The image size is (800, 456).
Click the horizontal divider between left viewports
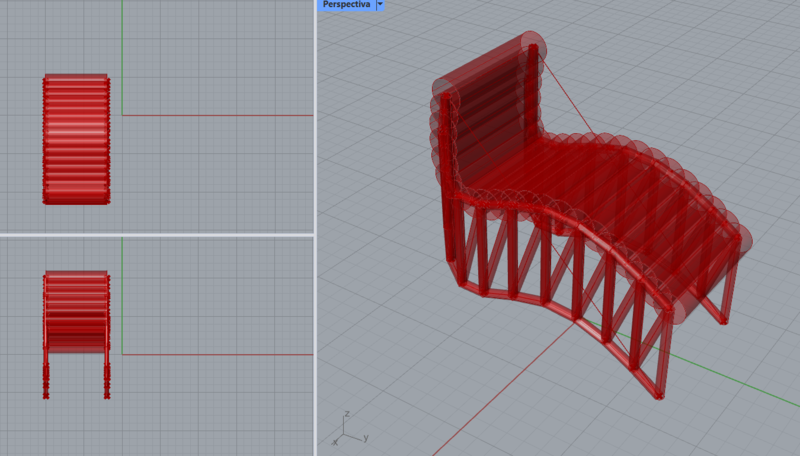coord(157,235)
